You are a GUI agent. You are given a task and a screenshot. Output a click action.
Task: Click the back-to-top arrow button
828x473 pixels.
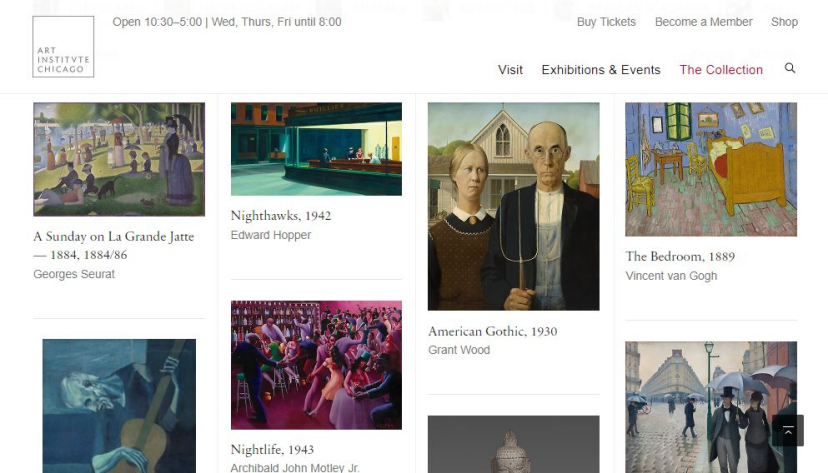788,431
